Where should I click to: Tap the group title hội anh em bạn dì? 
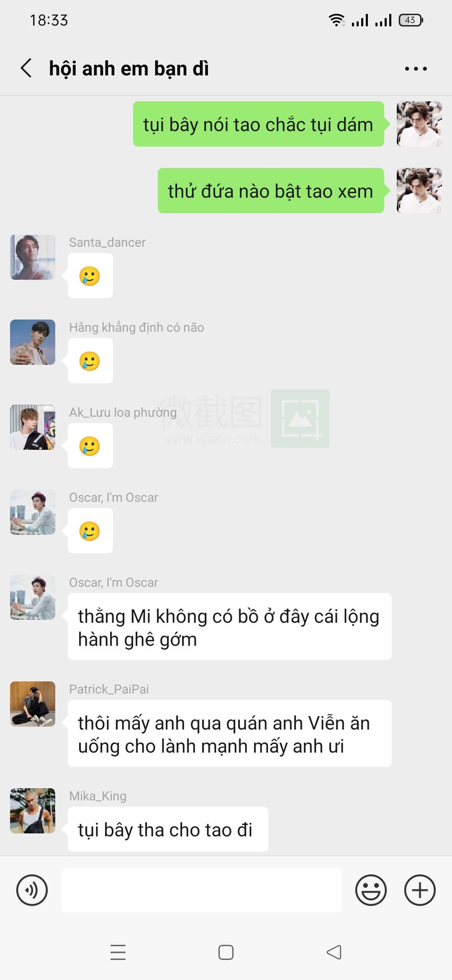coord(129,68)
